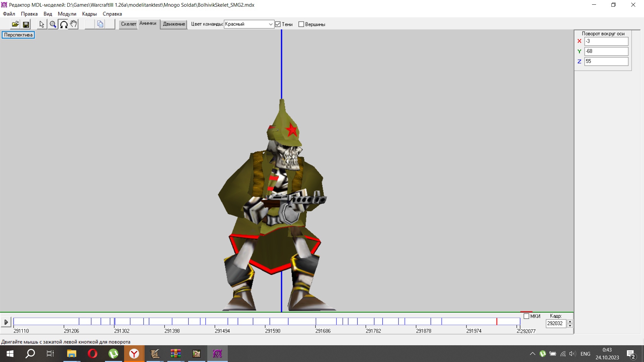Open Windows taskbar search
The height and width of the screenshot is (362, 644).
point(30,354)
